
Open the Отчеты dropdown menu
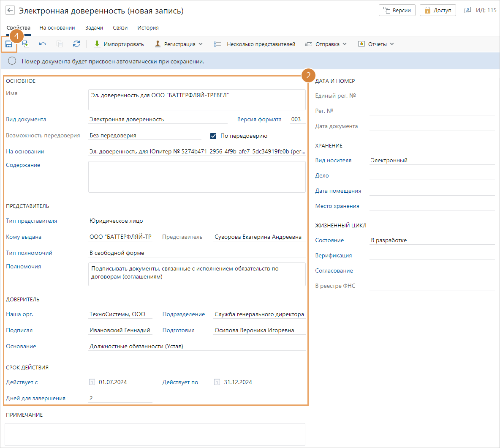[376, 44]
